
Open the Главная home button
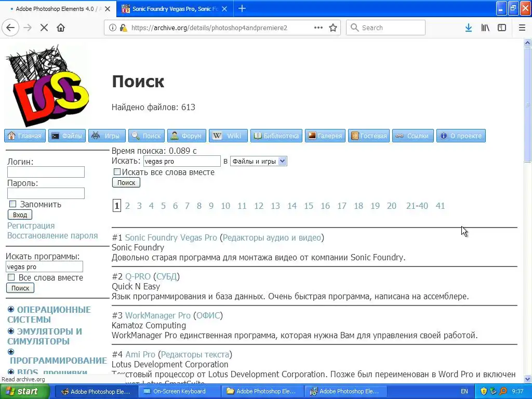tap(25, 136)
